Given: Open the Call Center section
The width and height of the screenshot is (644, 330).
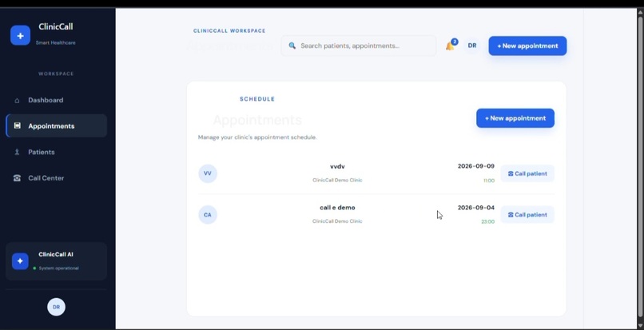Looking at the screenshot, I should coord(56,178).
